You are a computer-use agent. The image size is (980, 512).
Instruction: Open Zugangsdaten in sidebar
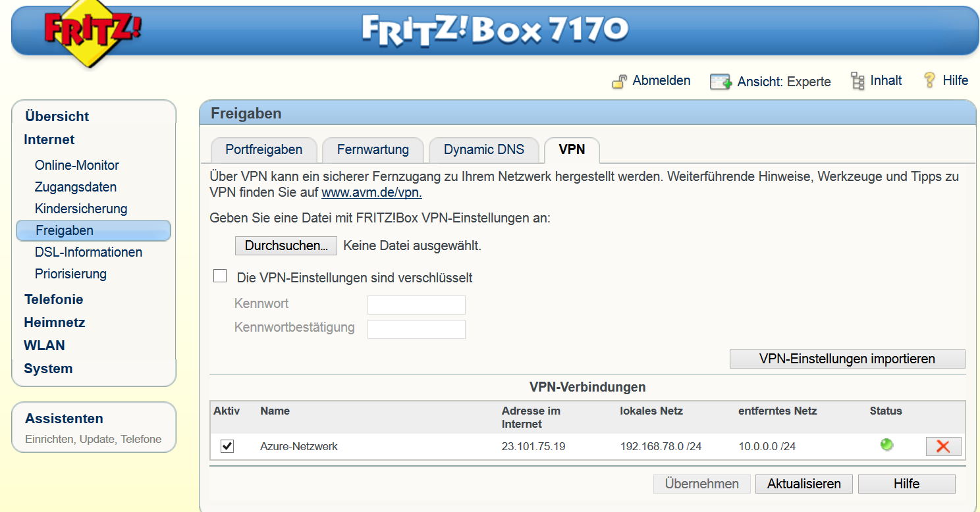[x=76, y=187]
